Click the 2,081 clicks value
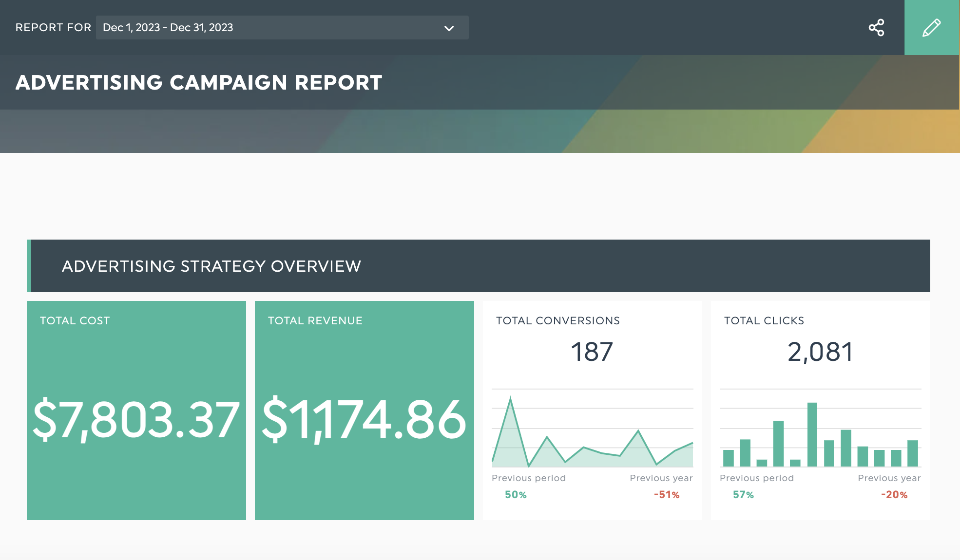 pyautogui.click(x=820, y=352)
